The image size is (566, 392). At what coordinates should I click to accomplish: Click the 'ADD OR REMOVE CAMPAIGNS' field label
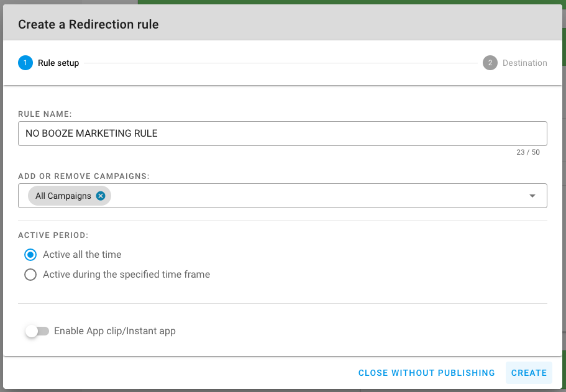(84, 176)
